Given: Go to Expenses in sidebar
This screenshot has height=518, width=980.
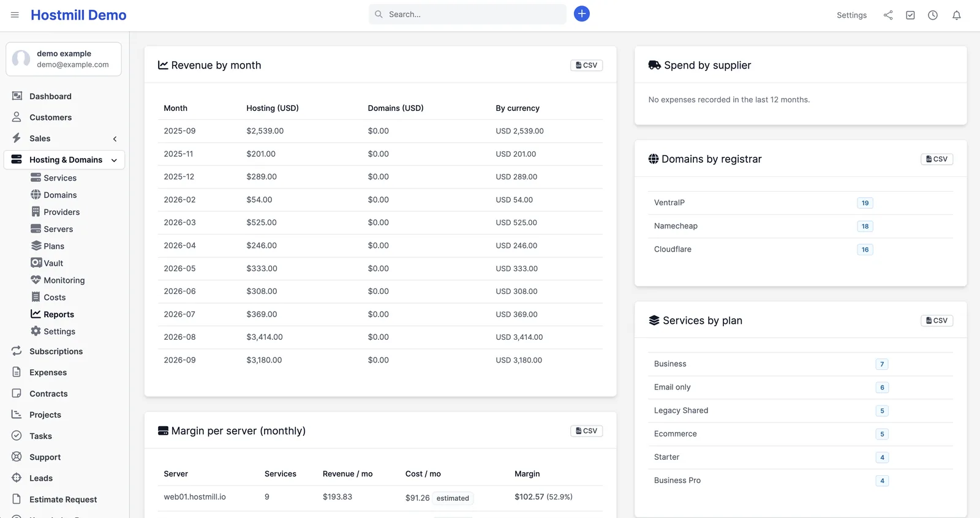Looking at the screenshot, I should (x=48, y=372).
